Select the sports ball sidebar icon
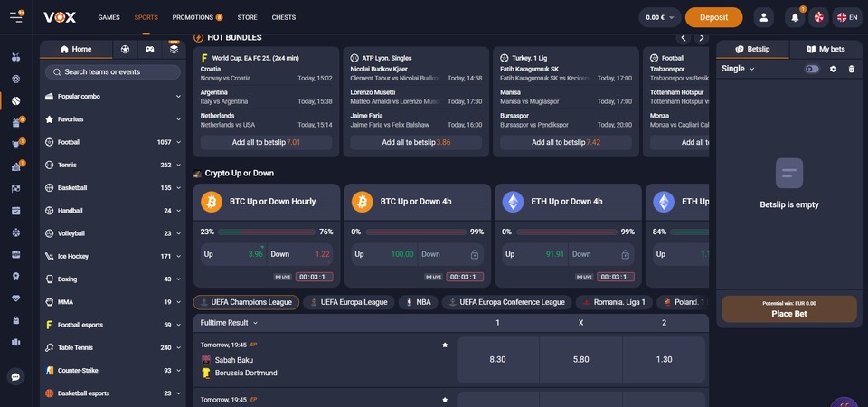The width and height of the screenshot is (868, 407). coord(15,100)
